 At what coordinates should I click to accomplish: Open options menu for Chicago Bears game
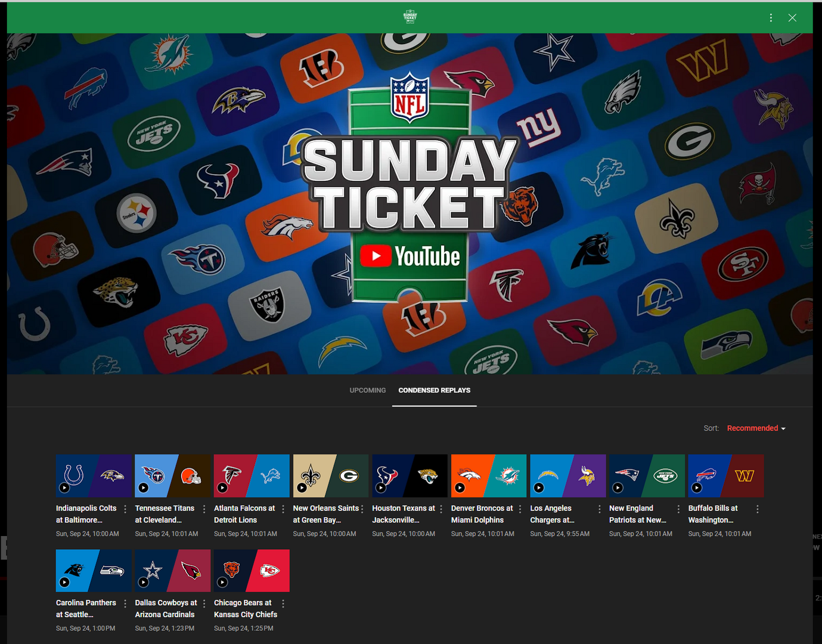[x=283, y=603]
